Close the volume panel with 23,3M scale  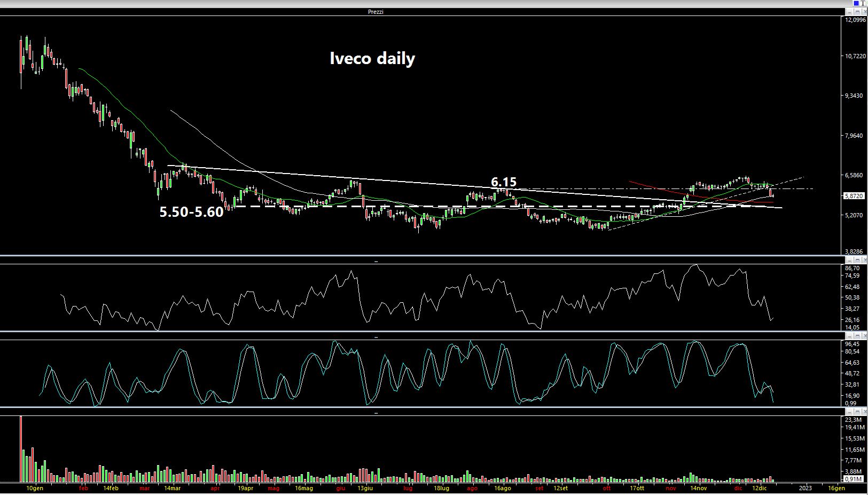(x=864, y=412)
